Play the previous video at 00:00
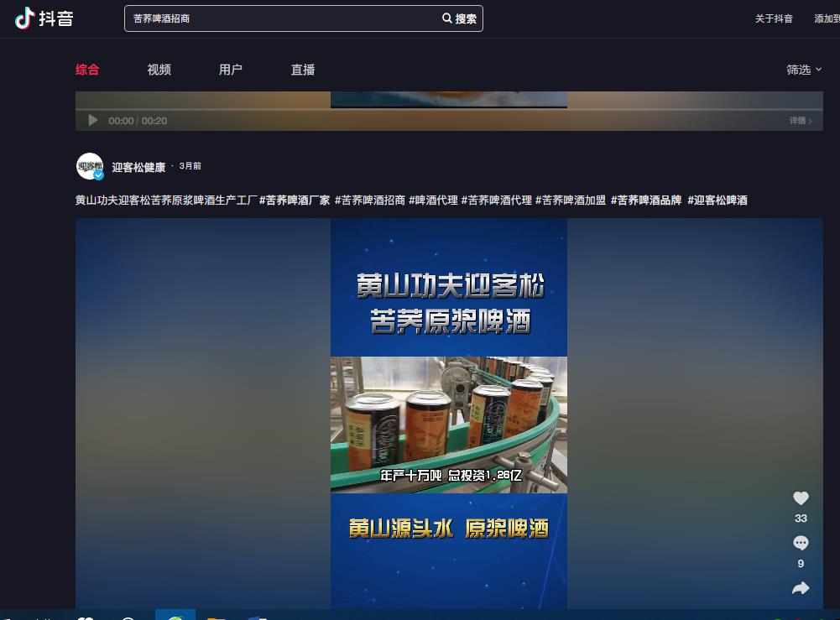The height and width of the screenshot is (620, 840). point(92,121)
